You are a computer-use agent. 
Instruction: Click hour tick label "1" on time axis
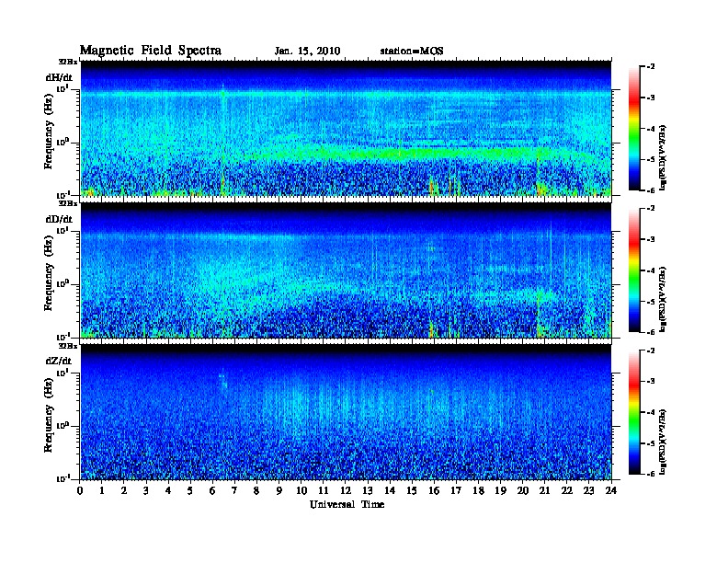click(102, 490)
